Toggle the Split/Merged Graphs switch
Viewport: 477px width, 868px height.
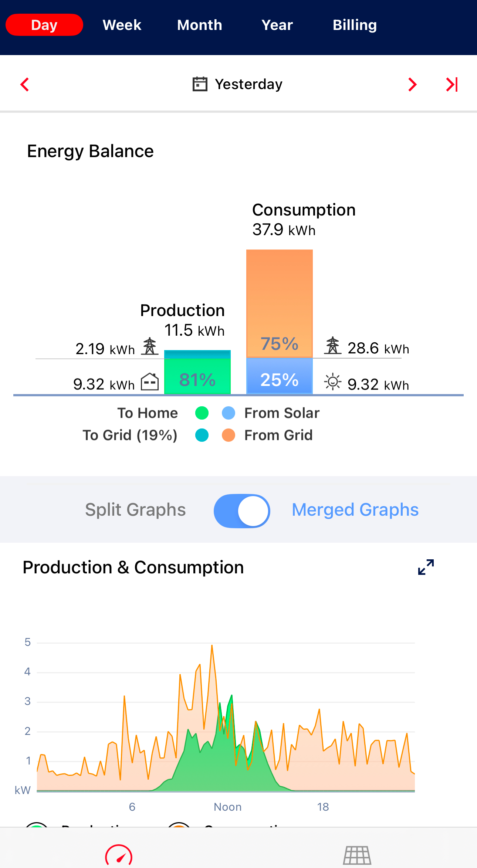point(242,511)
